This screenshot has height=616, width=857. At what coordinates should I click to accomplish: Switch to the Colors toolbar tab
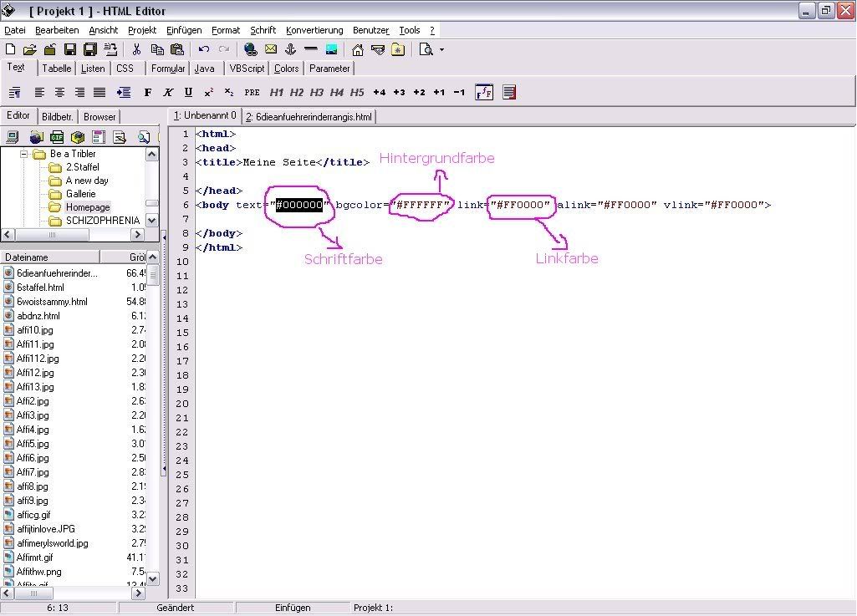287,69
